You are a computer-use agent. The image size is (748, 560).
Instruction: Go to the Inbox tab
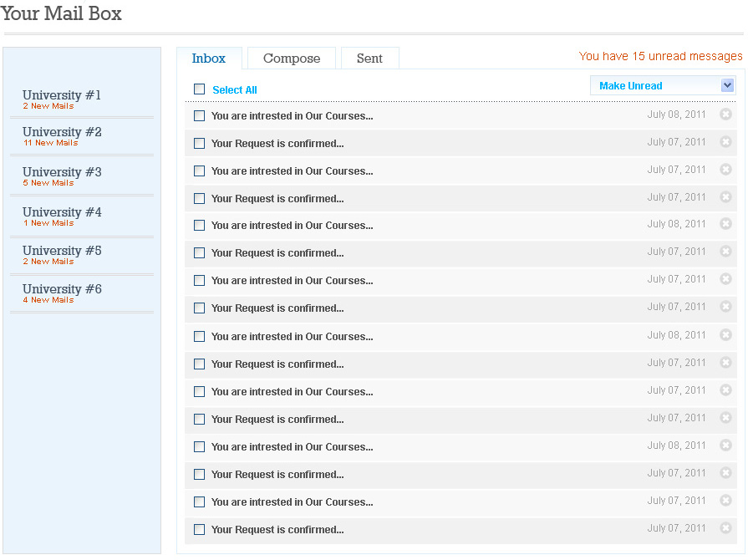click(209, 59)
